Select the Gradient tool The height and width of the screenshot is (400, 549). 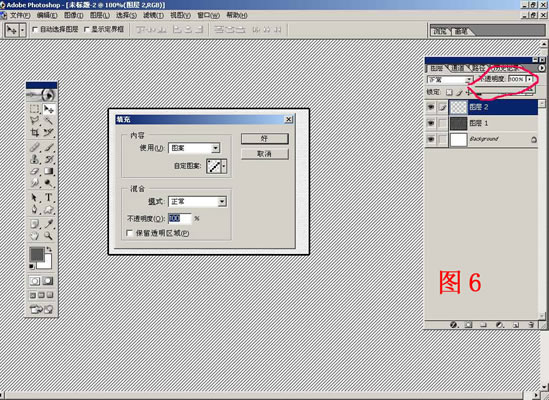point(48,171)
